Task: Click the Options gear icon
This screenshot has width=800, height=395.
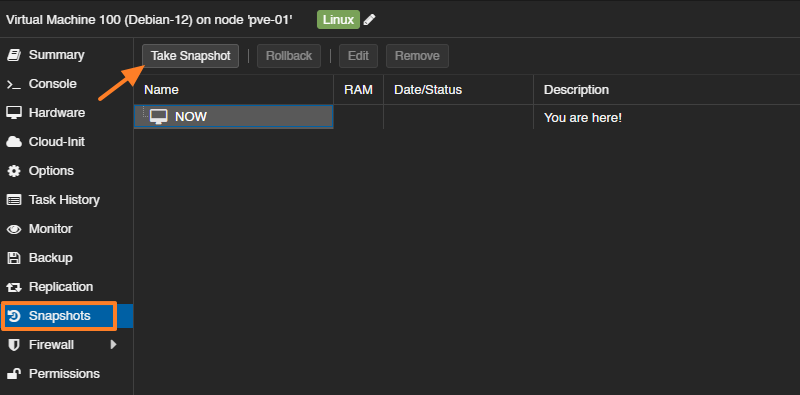Action: 14,171
